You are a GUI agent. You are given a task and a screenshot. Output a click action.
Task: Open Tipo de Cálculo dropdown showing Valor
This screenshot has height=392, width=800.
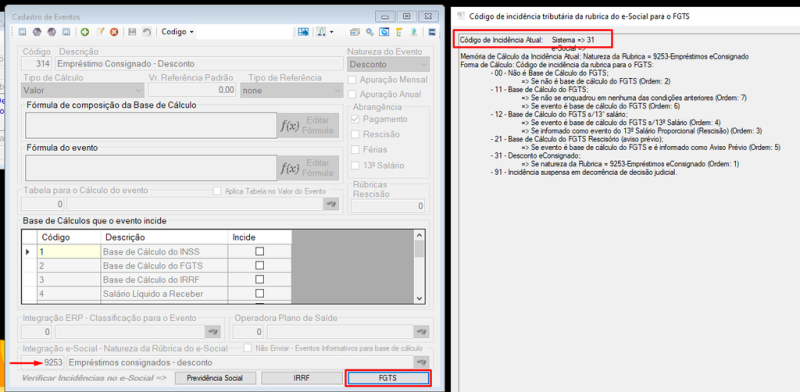click(x=83, y=90)
